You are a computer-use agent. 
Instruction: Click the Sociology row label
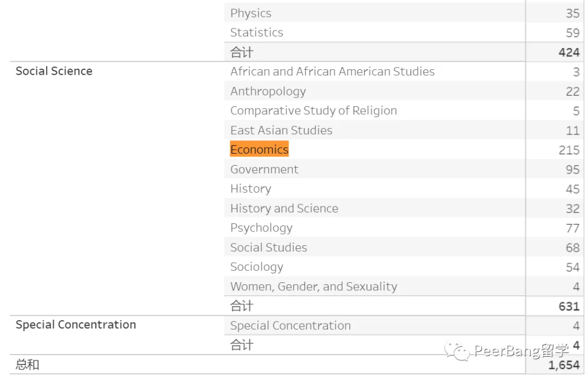[x=256, y=267]
